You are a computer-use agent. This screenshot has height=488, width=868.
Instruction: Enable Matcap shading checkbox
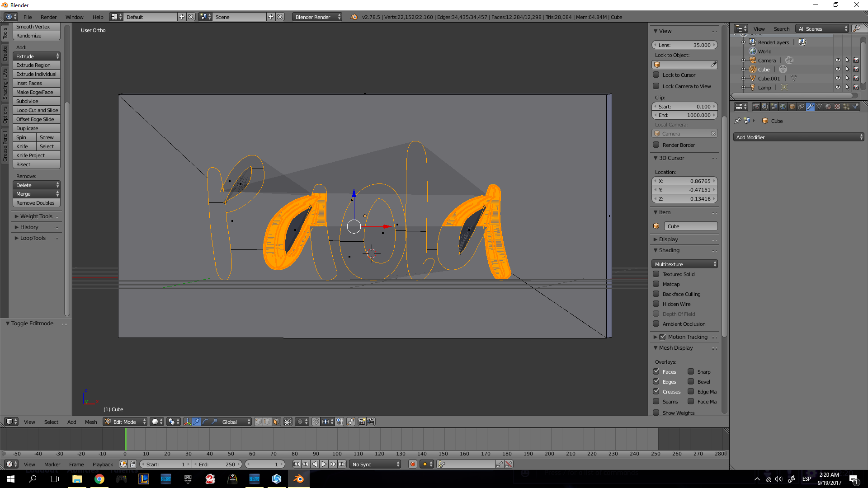pos(656,284)
